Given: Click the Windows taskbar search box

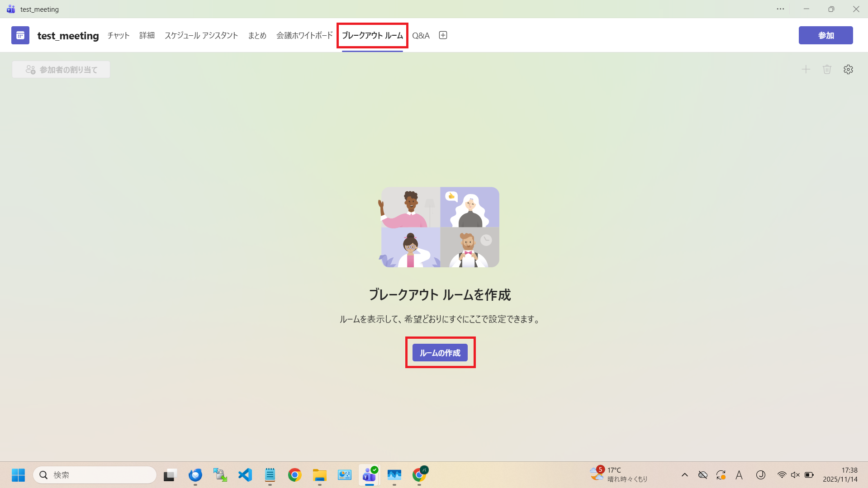Looking at the screenshot, I should pyautogui.click(x=95, y=475).
